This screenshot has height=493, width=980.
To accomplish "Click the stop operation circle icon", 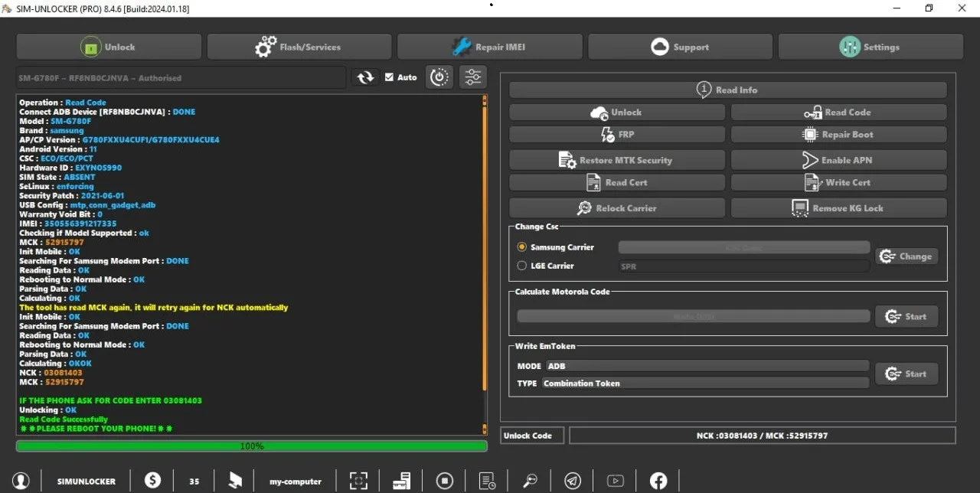I will click(445, 481).
